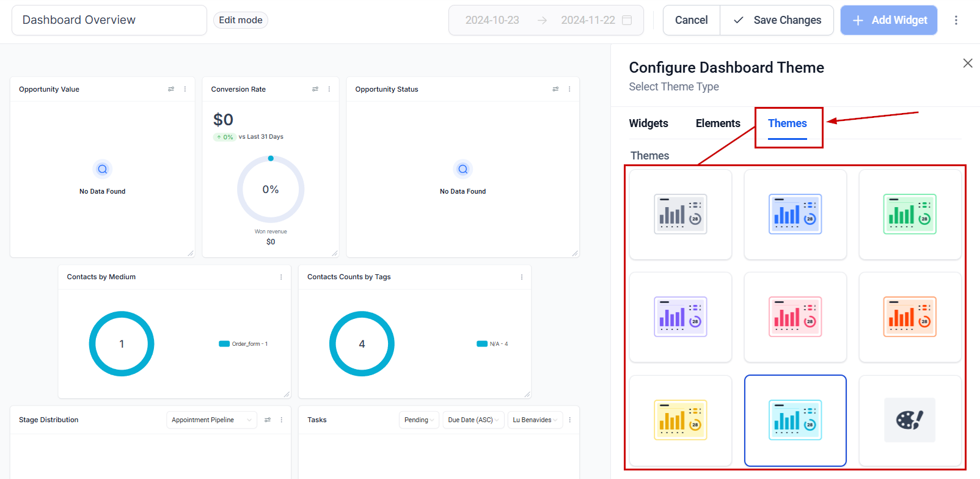Screen dimensions: 980x479
Task: Click the start date 2024-10-23 field
Action: click(492, 20)
